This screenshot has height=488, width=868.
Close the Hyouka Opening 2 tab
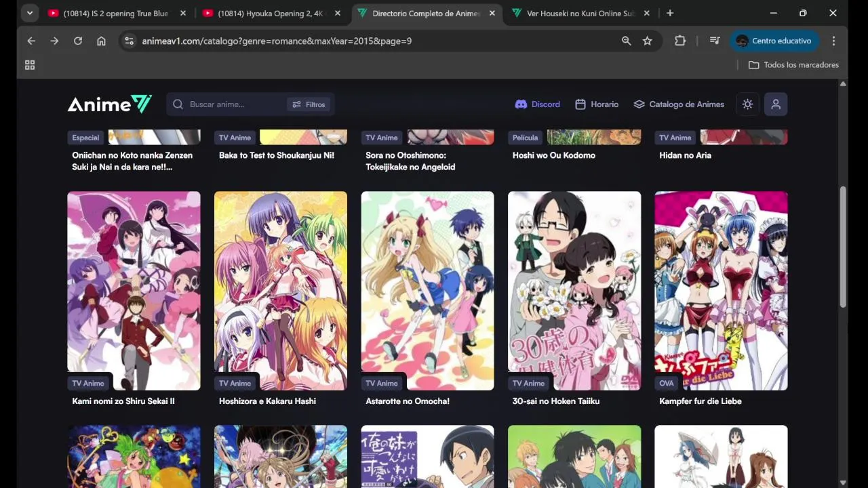click(x=338, y=13)
